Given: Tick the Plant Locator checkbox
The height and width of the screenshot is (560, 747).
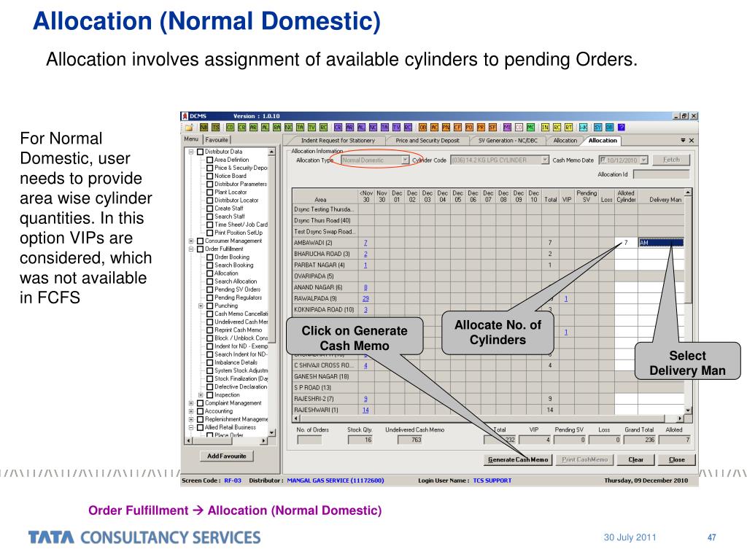Looking at the screenshot, I should pyautogui.click(x=209, y=192).
